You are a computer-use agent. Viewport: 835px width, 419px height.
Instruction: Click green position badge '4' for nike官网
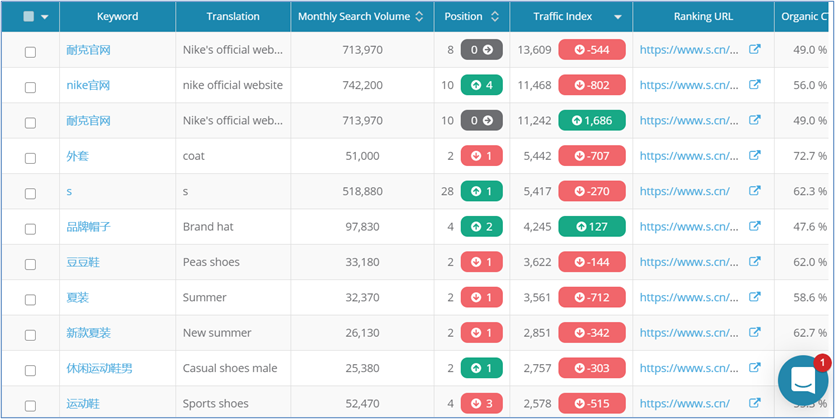pyautogui.click(x=481, y=85)
